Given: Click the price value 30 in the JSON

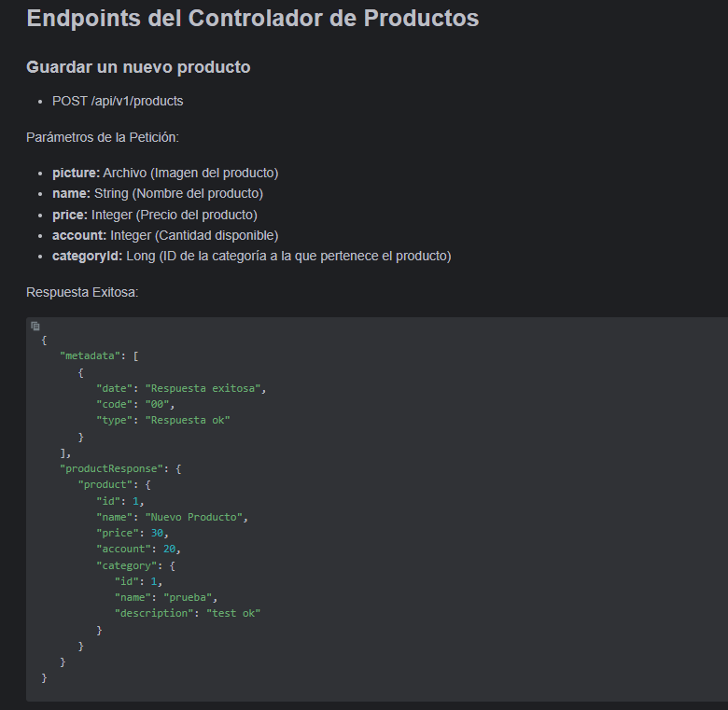Looking at the screenshot, I should pos(157,533).
